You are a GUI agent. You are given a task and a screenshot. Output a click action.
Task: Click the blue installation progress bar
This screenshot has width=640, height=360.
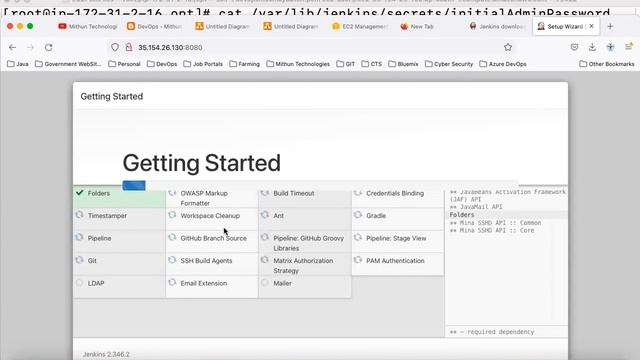click(x=134, y=185)
